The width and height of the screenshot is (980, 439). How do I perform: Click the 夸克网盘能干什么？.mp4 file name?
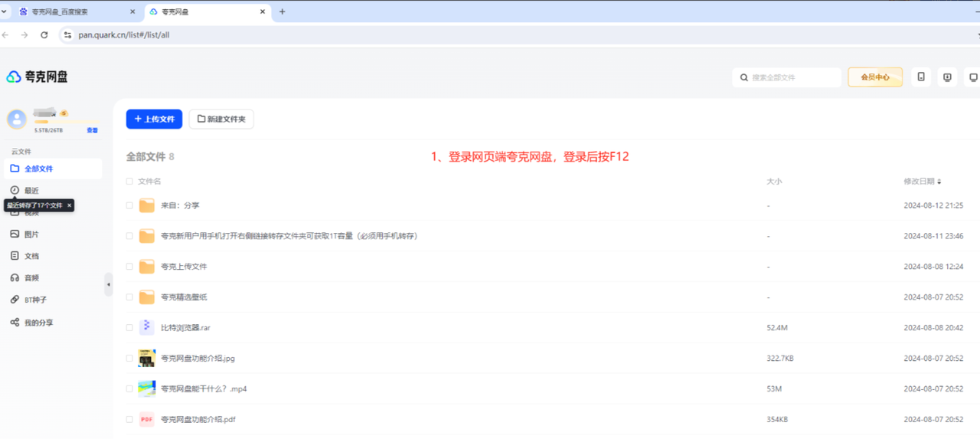[204, 388]
